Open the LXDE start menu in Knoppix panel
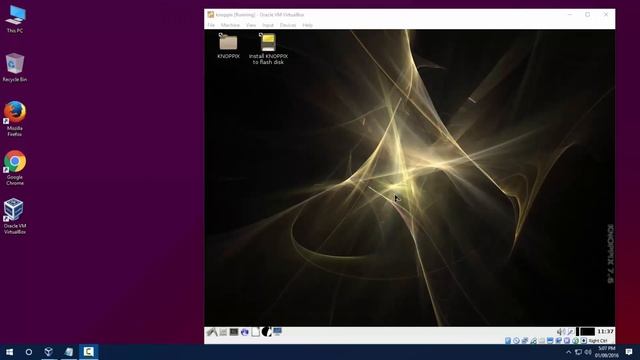 pos(212,332)
